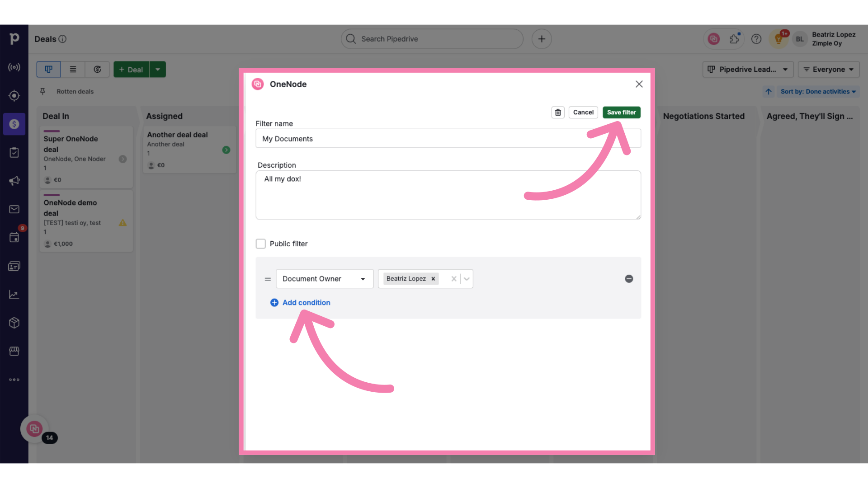The width and height of the screenshot is (868, 488).
Task: Click the remove Beatriz Lopez tag X
Action: [433, 279]
